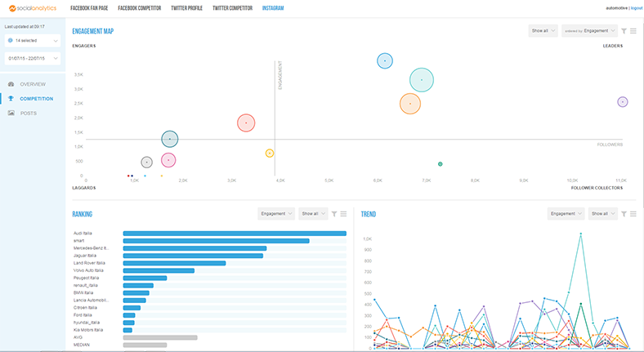
Task: Open the Overview section in sidebar
Action: coord(33,84)
